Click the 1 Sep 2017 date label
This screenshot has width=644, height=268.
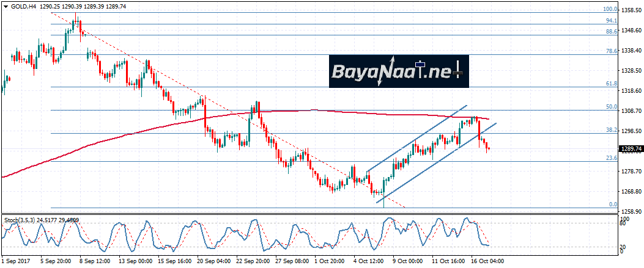click(17, 261)
